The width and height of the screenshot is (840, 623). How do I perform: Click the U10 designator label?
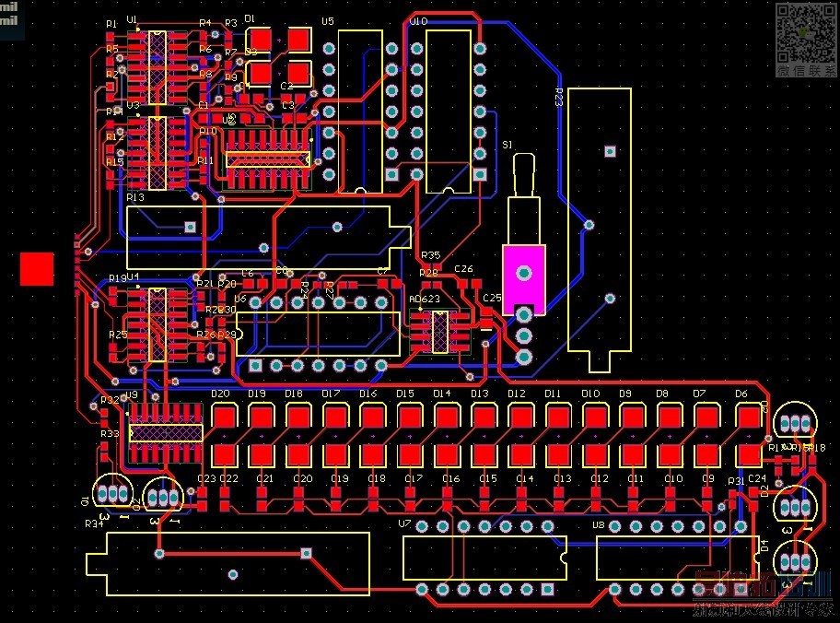(418, 21)
